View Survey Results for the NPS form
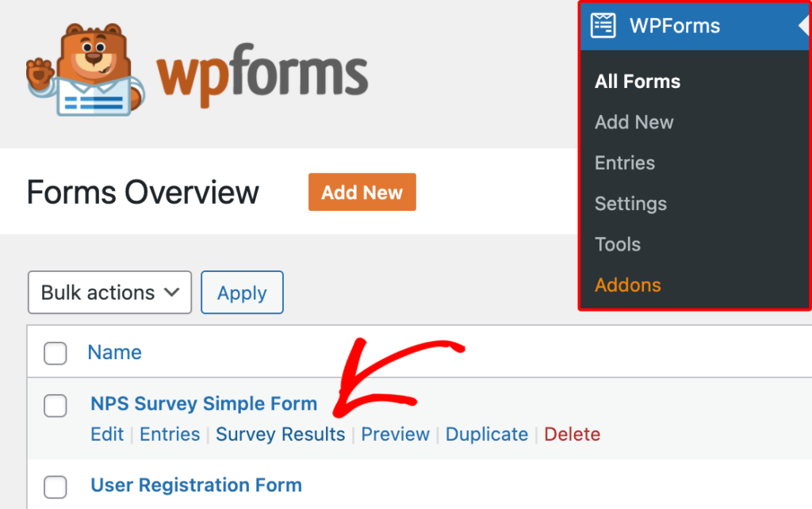This screenshot has width=812, height=509. pyautogui.click(x=280, y=434)
